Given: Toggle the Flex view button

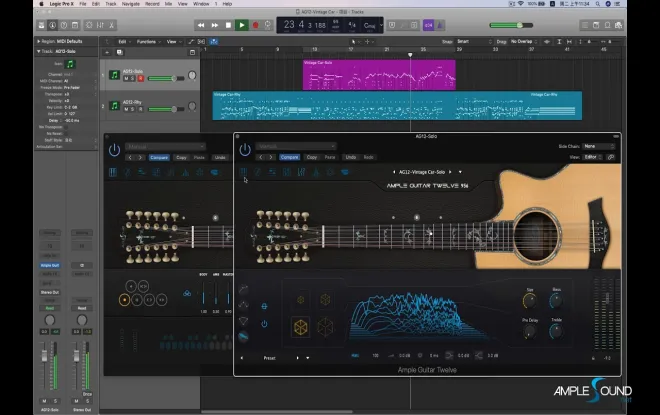Looking at the screenshot, I should (202, 42).
